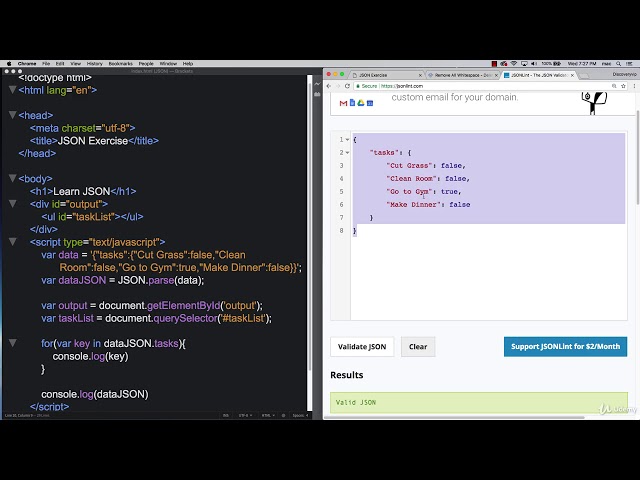
Task: Open the History menu
Action: [95, 64]
